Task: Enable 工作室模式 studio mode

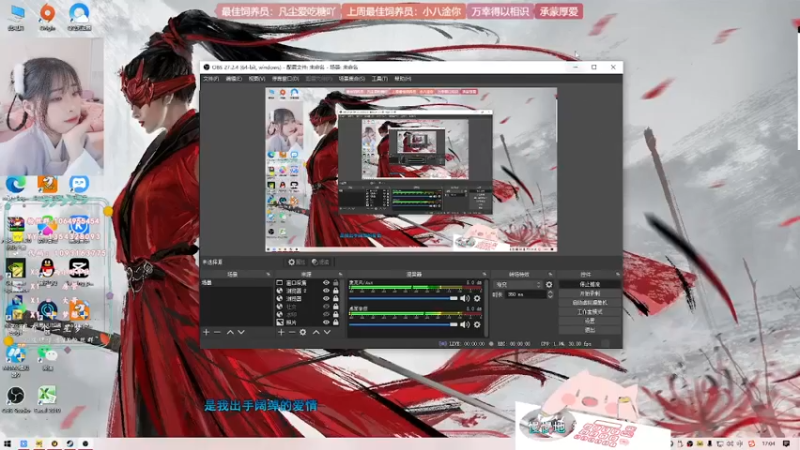Action: coord(590,312)
